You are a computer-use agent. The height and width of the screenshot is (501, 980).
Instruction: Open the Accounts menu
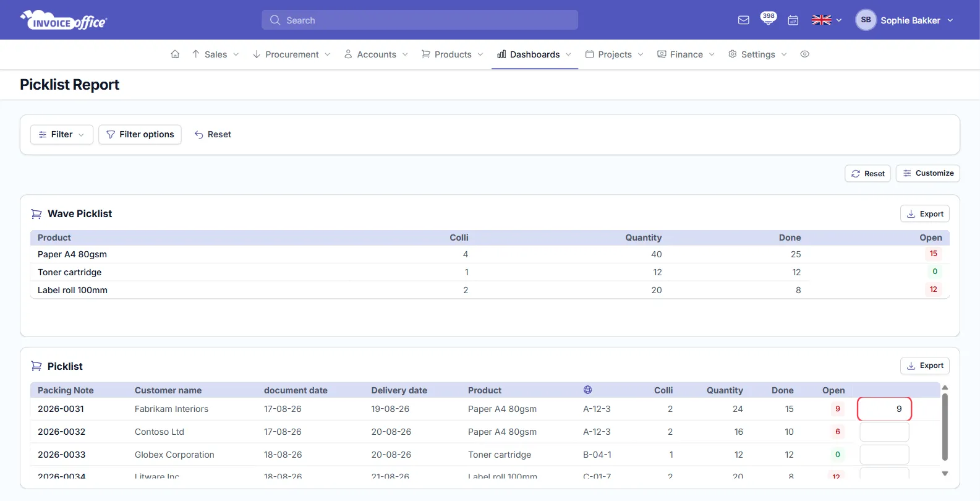pos(377,54)
